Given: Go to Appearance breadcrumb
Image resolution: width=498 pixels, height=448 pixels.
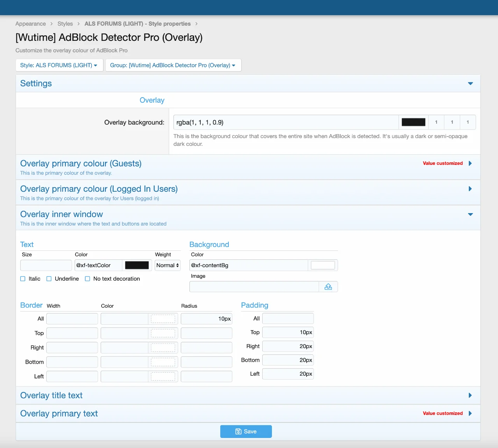Looking at the screenshot, I should pyautogui.click(x=30, y=24).
